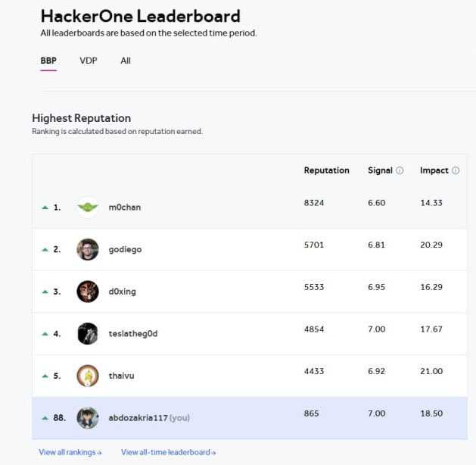Open the thaivu username link

[121, 376]
